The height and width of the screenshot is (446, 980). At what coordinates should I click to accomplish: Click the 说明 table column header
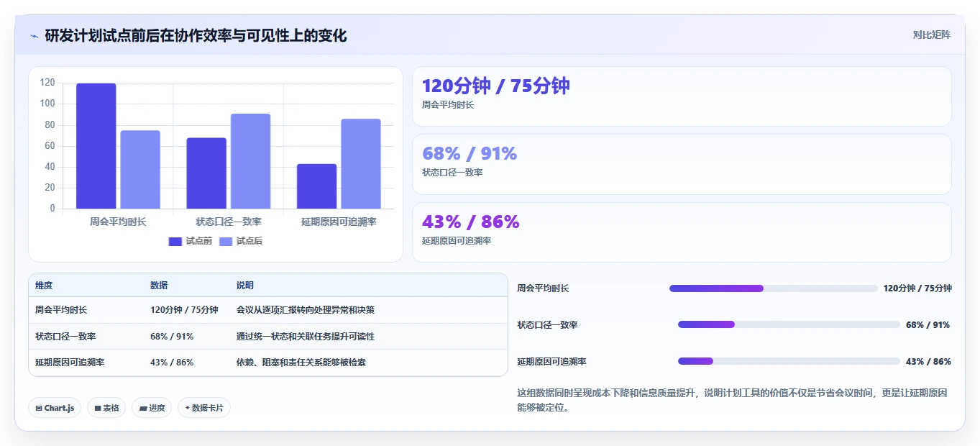(x=245, y=286)
